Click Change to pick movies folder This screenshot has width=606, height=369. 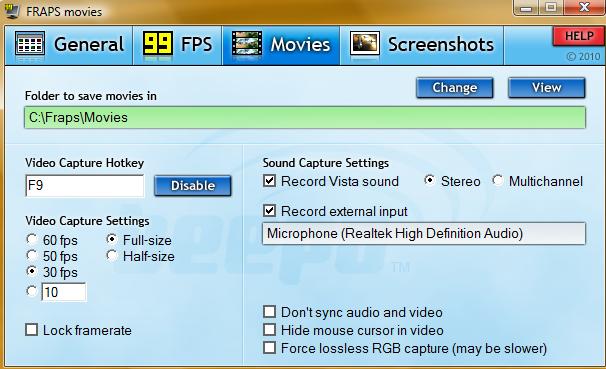[x=454, y=88]
